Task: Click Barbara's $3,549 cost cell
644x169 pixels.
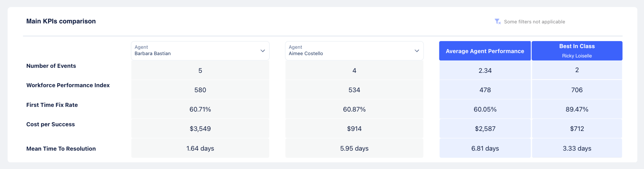Action: point(200,129)
